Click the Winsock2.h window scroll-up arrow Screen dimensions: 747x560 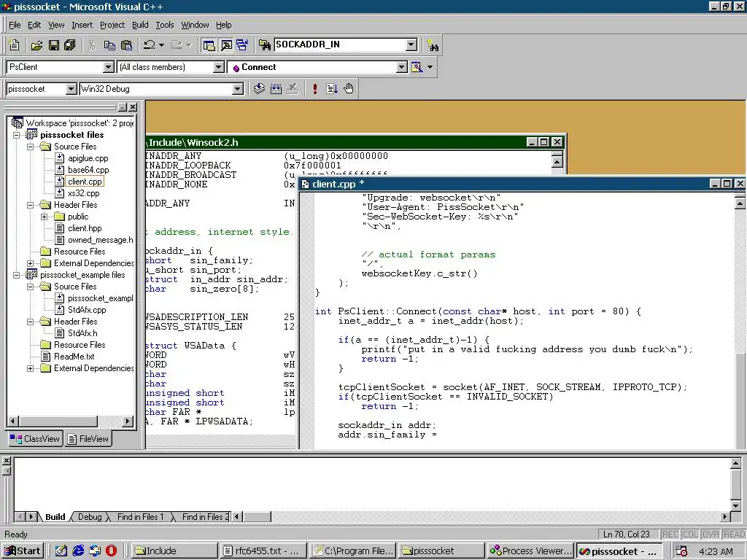557,161
